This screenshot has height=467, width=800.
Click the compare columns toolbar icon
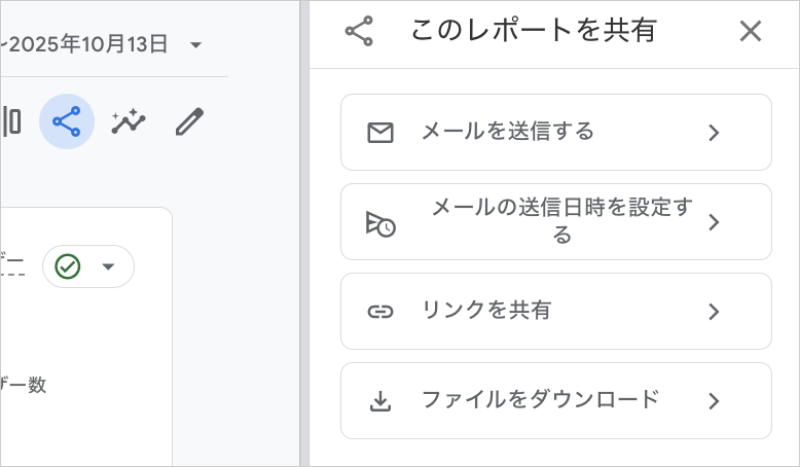coord(12,122)
